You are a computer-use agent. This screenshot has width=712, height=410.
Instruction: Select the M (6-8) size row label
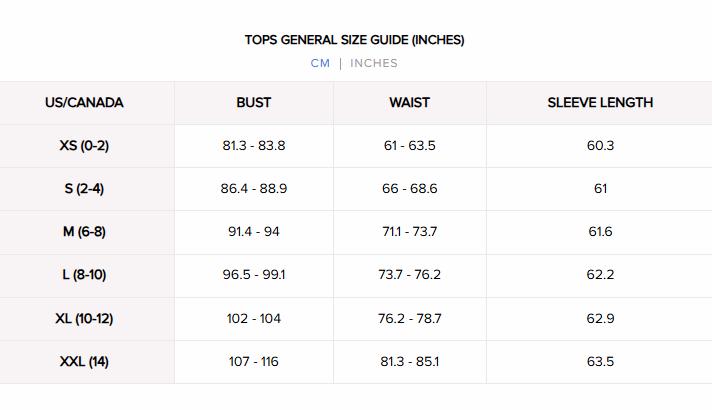[84, 231]
